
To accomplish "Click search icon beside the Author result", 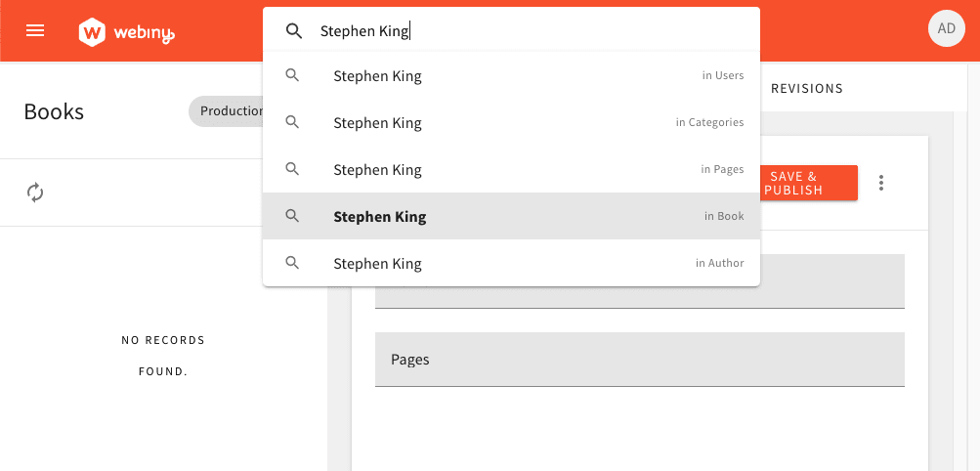I will click(x=292, y=263).
